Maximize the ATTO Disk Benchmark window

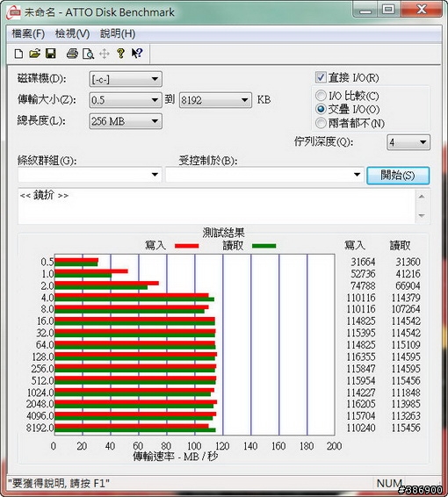[389, 10]
